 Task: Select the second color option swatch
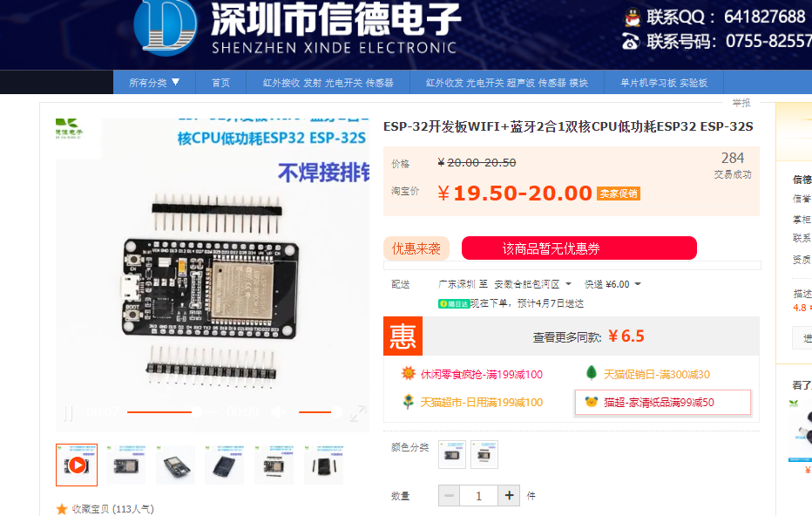[484, 454]
